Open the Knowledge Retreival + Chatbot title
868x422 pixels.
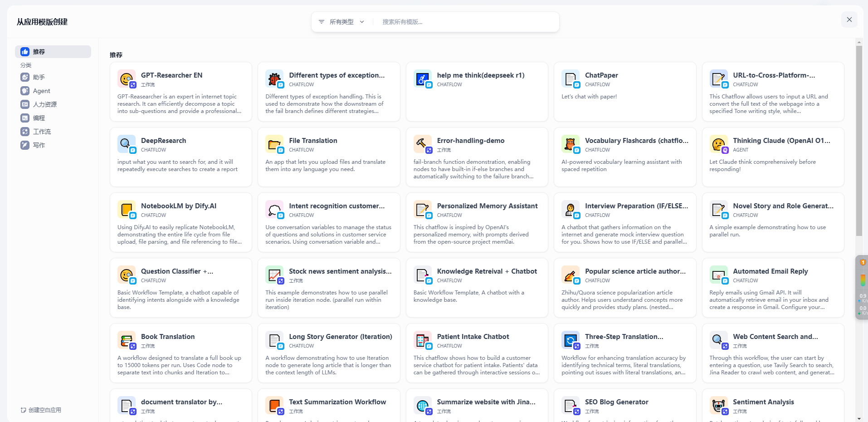(487, 271)
